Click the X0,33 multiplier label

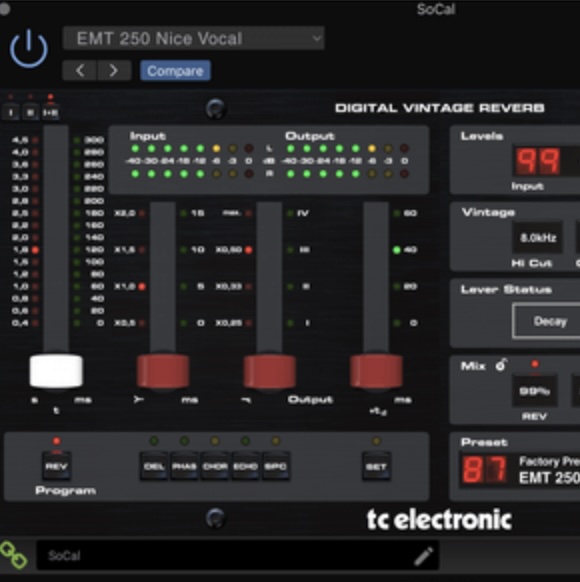click(229, 286)
